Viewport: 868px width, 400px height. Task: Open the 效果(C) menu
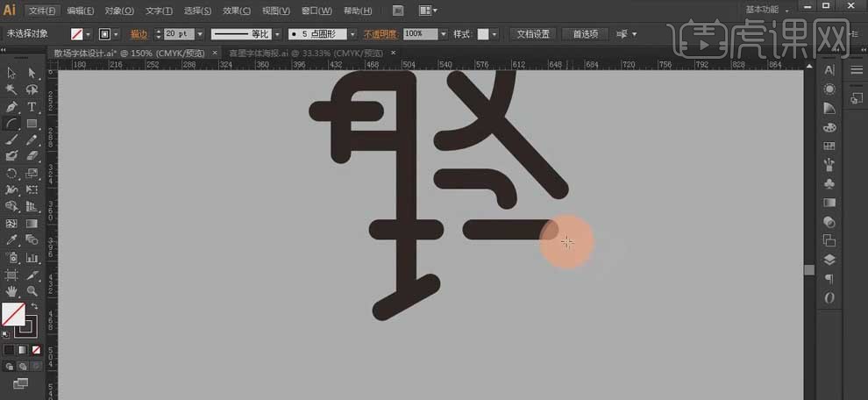click(x=237, y=11)
